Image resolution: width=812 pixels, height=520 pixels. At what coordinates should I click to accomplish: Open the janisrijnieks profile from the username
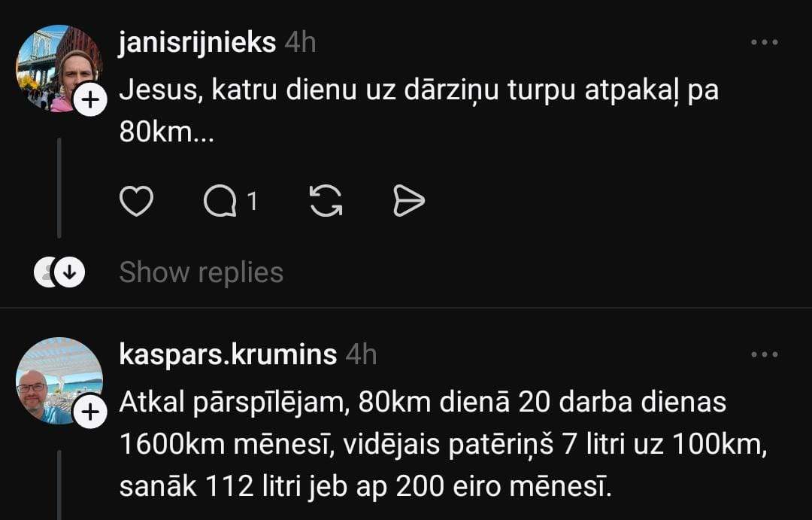point(197,42)
